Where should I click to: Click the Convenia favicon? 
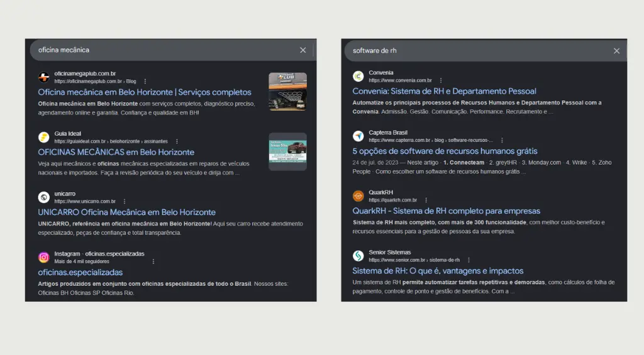[358, 76]
